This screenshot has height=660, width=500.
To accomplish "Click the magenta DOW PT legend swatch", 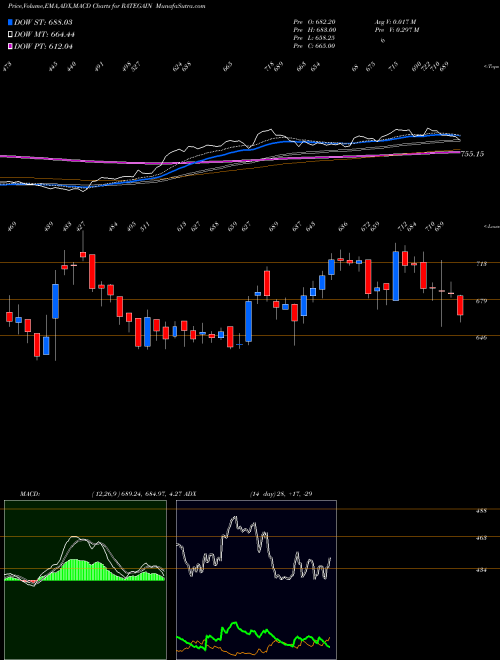I will [10, 46].
